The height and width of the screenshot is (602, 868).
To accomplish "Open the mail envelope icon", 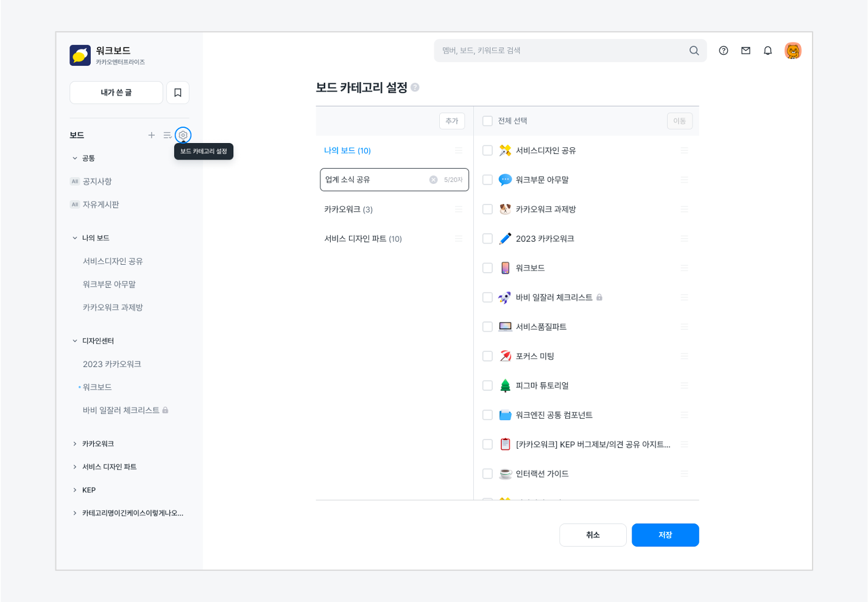I will click(x=746, y=51).
